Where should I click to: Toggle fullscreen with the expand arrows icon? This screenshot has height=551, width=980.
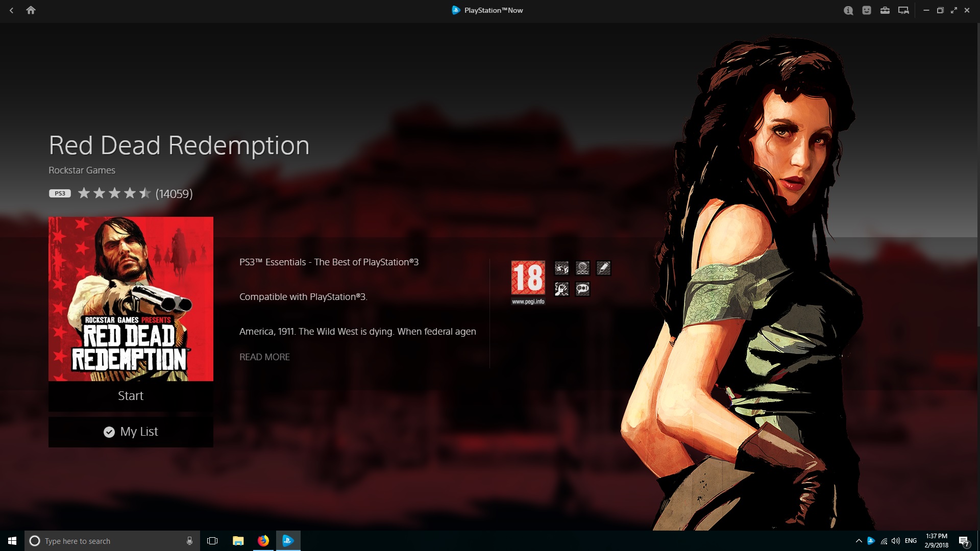point(953,10)
